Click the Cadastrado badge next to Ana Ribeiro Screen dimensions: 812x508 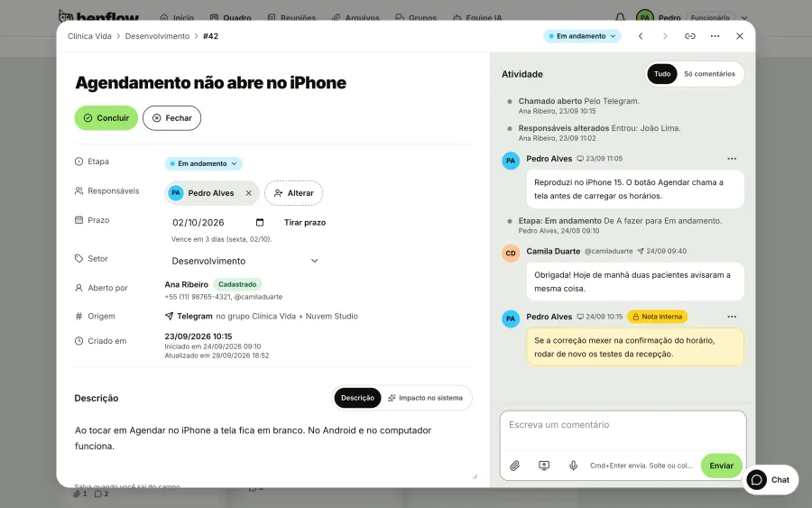[x=237, y=284]
